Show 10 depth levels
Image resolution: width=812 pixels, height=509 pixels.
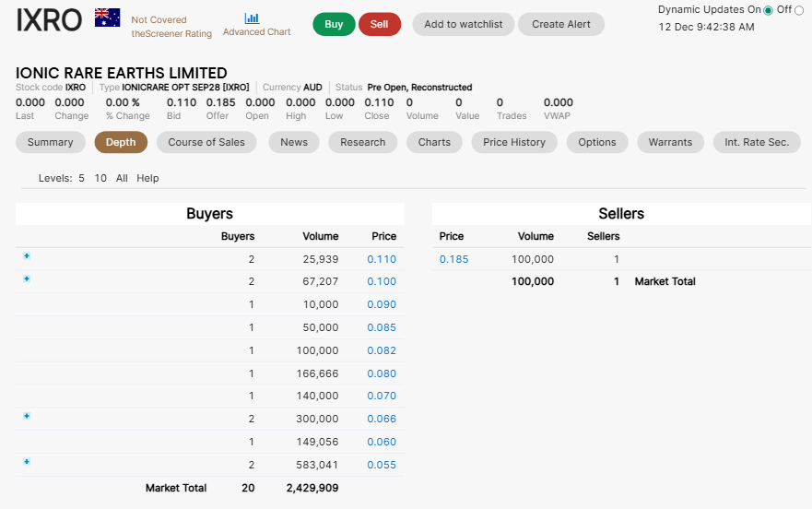pyautogui.click(x=100, y=178)
